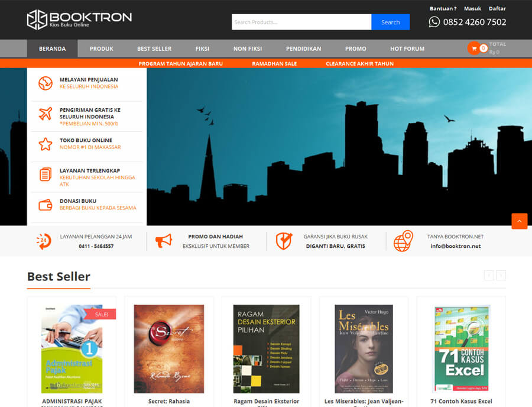Switch to the Hot Forum tab

[x=407, y=49]
